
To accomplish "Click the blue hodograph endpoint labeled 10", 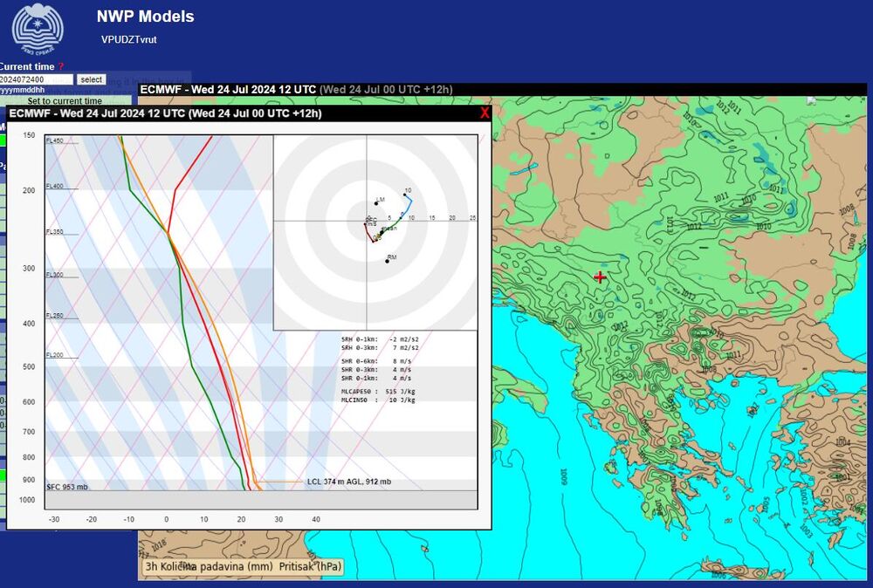I will click(x=405, y=195).
